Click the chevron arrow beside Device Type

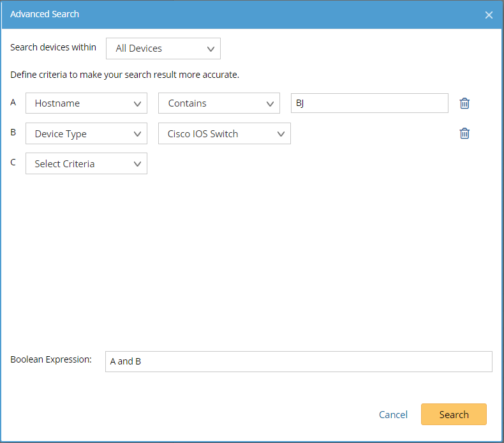[x=138, y=134]
